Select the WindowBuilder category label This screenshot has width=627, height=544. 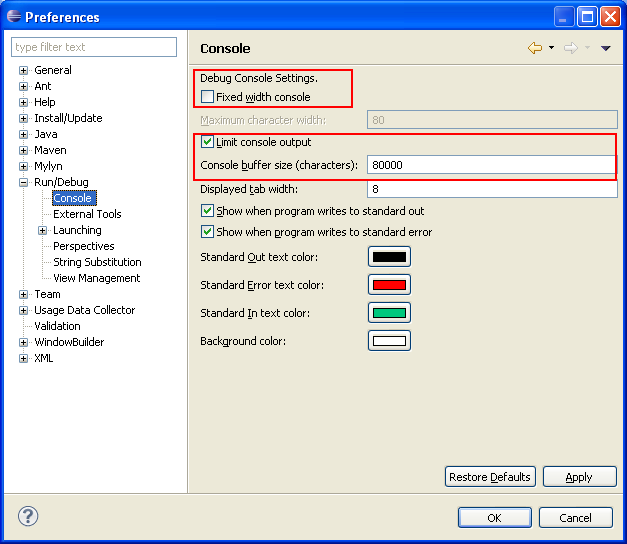(69, 342)
